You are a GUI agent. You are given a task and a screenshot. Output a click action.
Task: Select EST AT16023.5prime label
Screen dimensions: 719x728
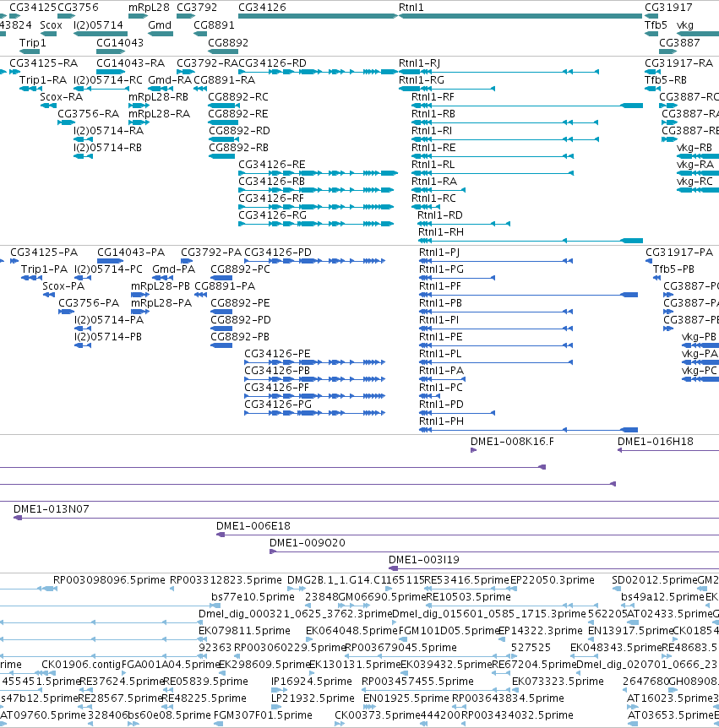pos(669,698)
